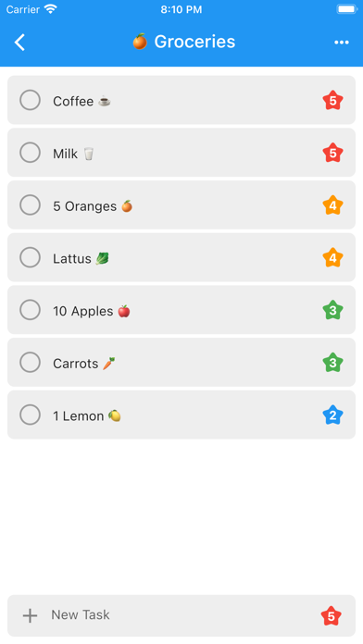Image resolution: width=363 pixels, height=644 pixels.
Task: Mark 1 Lemon as complete
Action: (30, 415)
